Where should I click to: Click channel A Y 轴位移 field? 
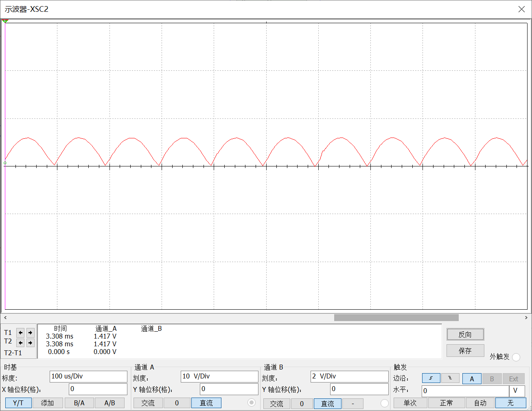(x=229, y=389)
